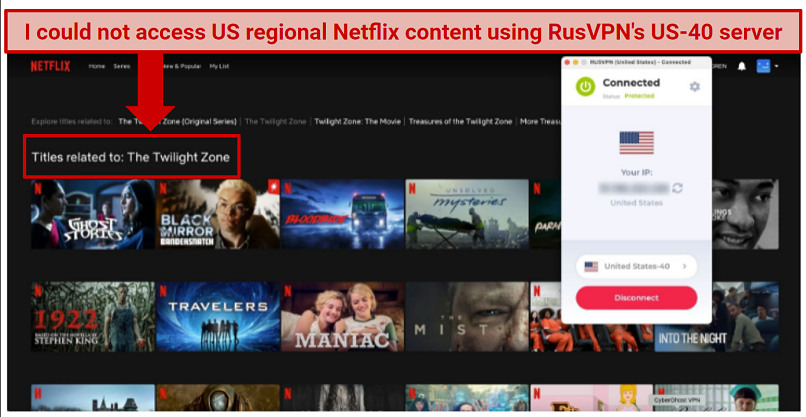Toggle the RusVPN green power button
The width and height of the screenshot is (806, 417).
point(585,86)
